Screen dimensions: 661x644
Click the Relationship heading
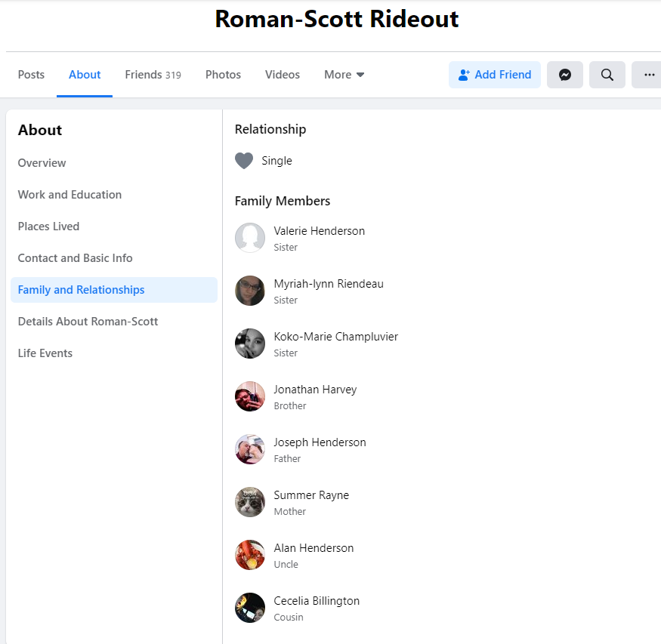pyautogui.click(x=270, y=129)
